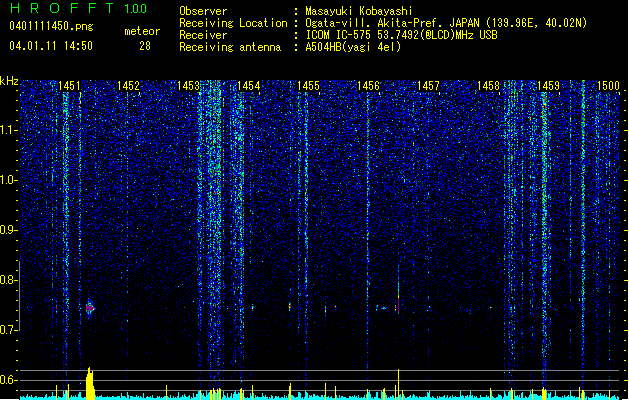The height and width of the screenshot is (400, 629).
Task: Click the Ogata-vill. Akita-Pref. JAPAN location text
Action: point(446,23)
